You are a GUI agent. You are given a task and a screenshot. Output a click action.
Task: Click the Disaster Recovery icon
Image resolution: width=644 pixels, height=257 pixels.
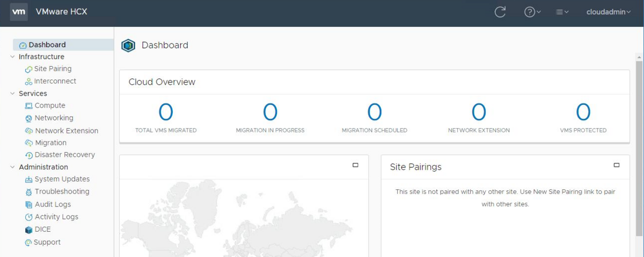coord(29,155)
